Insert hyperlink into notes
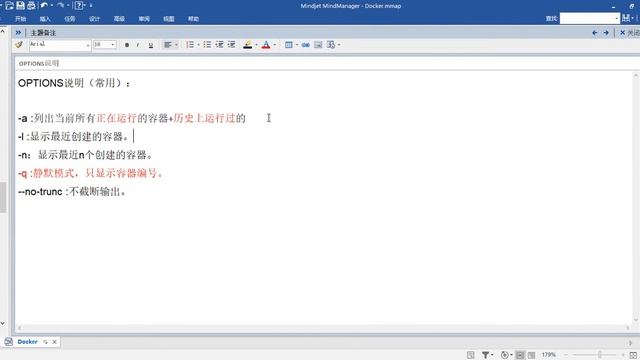 point(306,45)
